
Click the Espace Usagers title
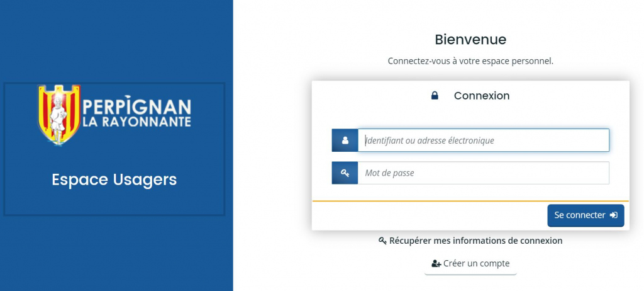tap(114, 180)
